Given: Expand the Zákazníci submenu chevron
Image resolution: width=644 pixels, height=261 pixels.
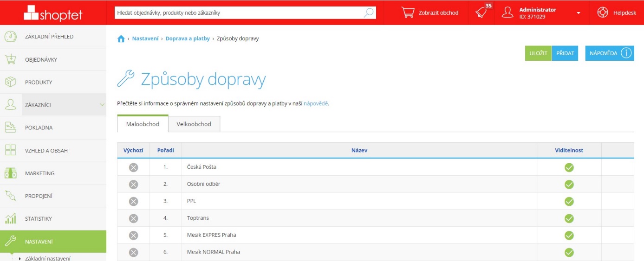Looking at the screenshot, I should click(102, 105).
